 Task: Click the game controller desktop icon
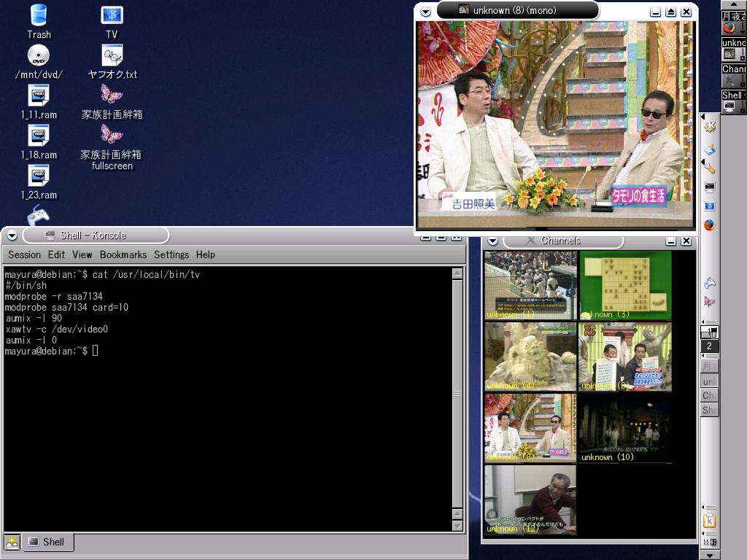[38, 215]
